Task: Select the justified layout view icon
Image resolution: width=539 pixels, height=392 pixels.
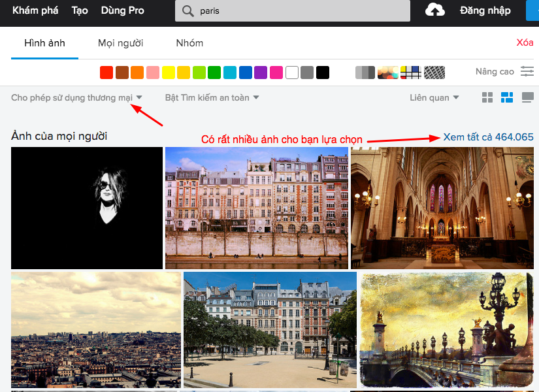Action: [x=527, y=97]
